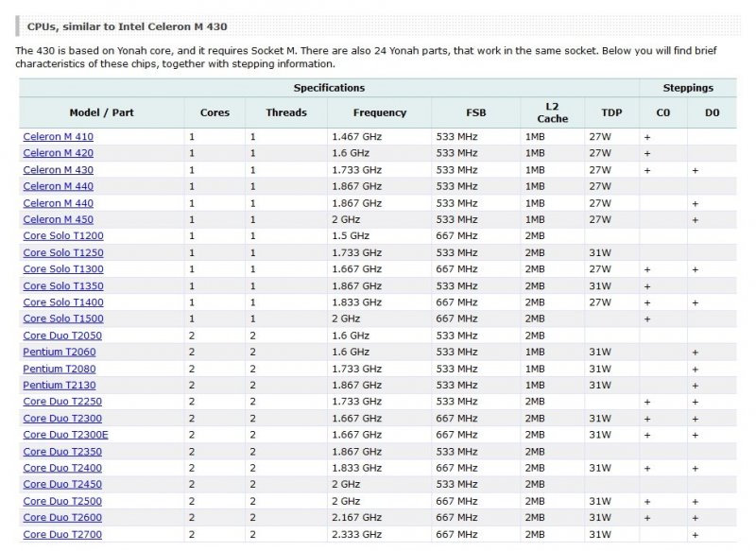Click the Celeron M 430 link
Image resolution: width=756 pixels, height=551 pixels.
(58, 170)
